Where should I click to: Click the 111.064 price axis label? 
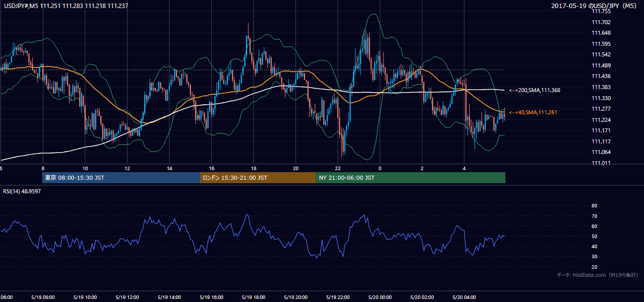(x=602, y=152)
